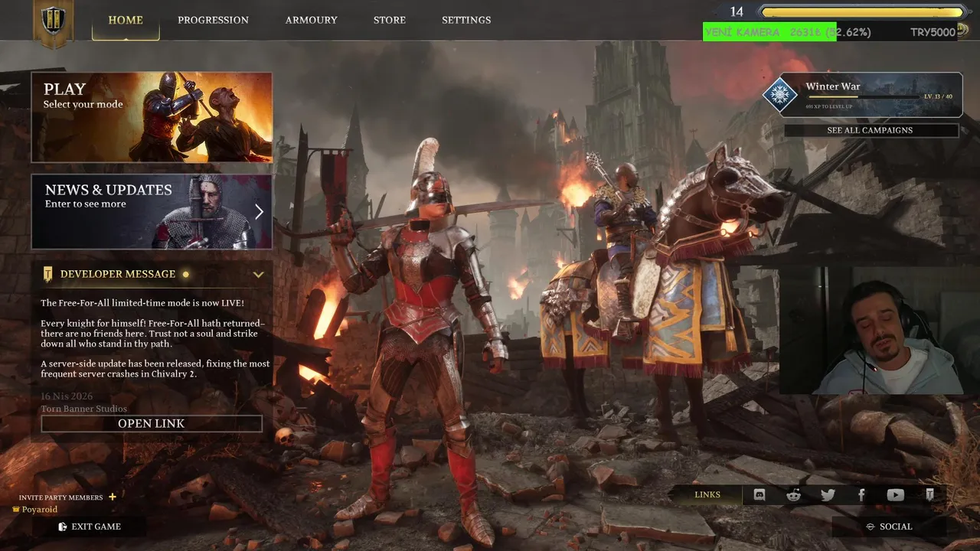
Task: Click the account XP progress bar
Action: coord(862,12)
